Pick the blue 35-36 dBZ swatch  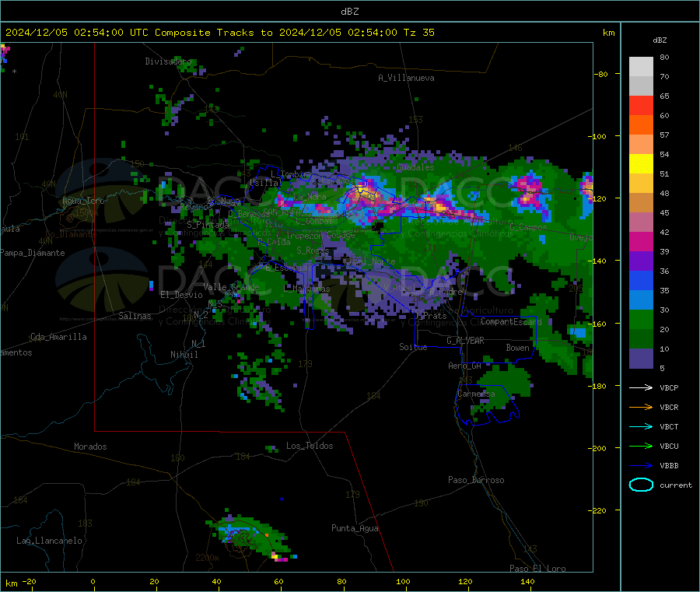pyautogui.click(x=641, y=280)
